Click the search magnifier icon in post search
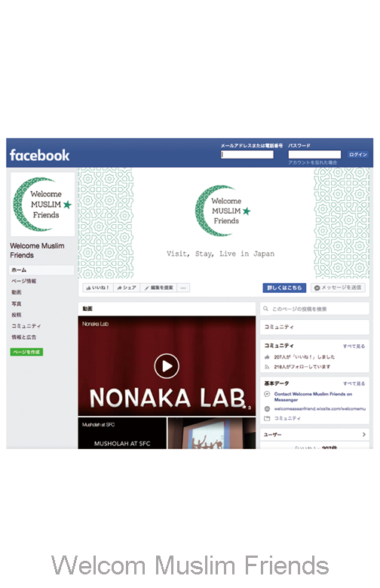Viewport: 380px width, 588px height. tap(265, 309)
